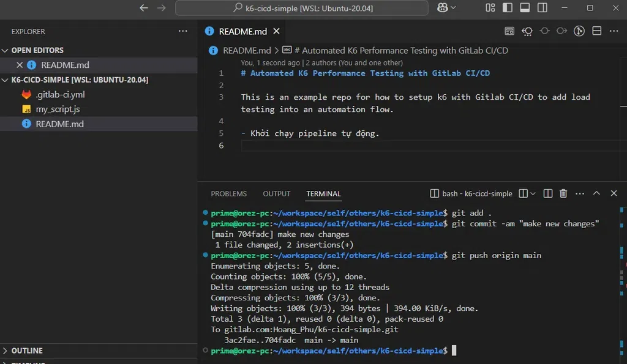Place cursor on editor line 6
The height and width of the screenshot is (364, 627).
pos(431,146)
